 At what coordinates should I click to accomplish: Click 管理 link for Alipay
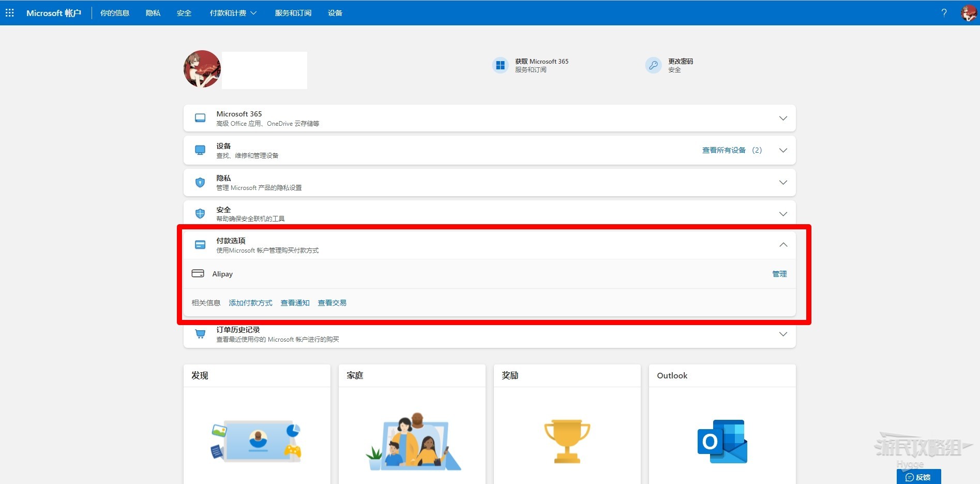[x=779, y=274]
